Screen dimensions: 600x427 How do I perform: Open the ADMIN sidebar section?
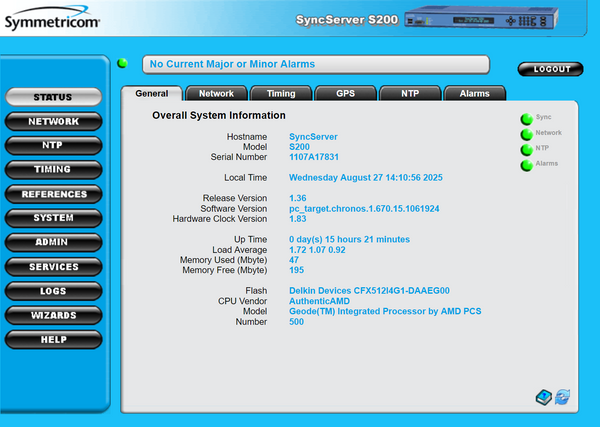coord(53,242)
